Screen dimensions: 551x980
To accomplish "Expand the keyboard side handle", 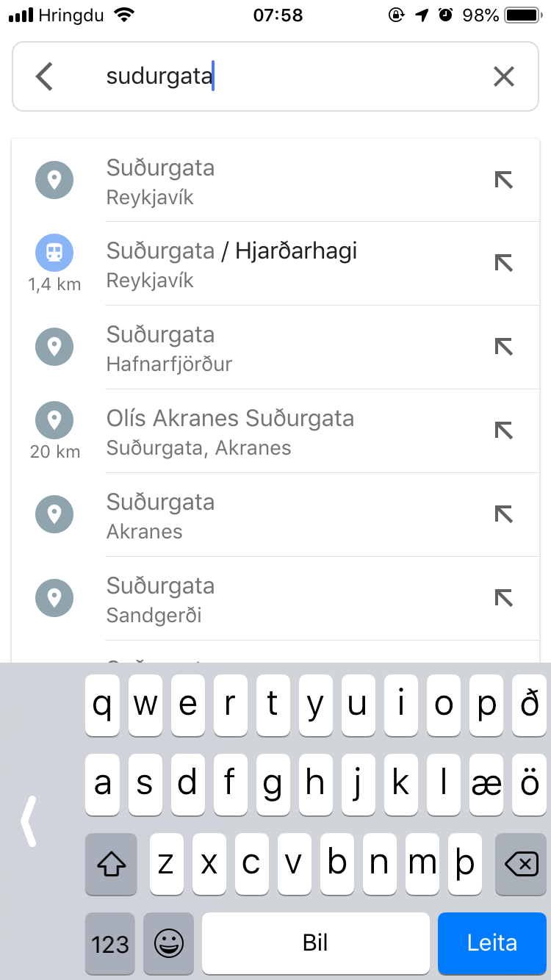I will coord(28,821).
